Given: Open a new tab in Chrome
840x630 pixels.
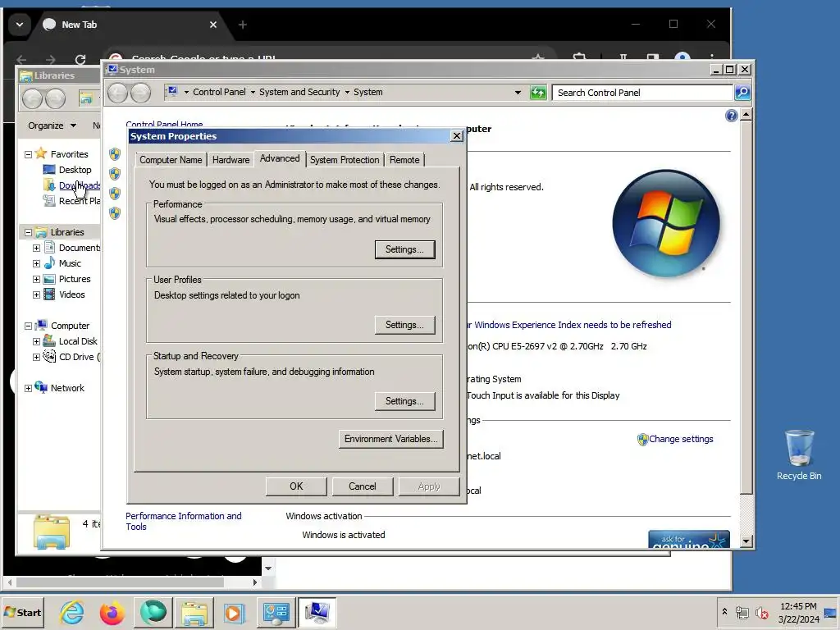Looking at the screenshot, I should 243,25.
